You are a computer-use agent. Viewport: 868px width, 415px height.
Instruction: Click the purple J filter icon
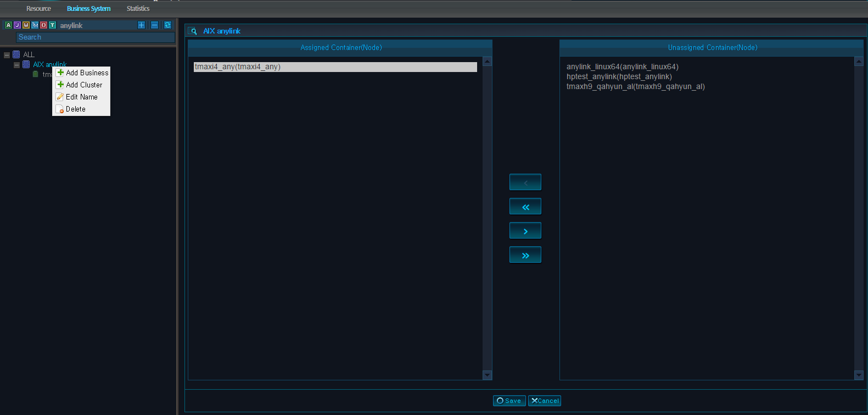point(17,25)
